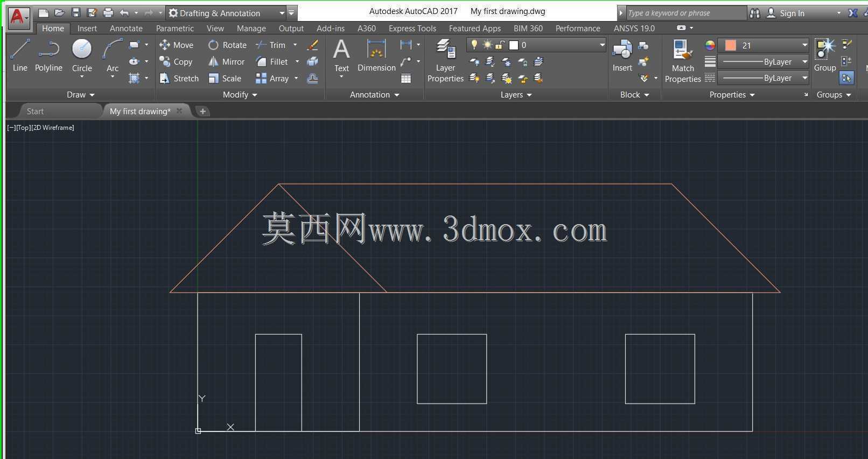
Task: Open the Trim tool dropdown arrow
Action: (x=295, y=45)
